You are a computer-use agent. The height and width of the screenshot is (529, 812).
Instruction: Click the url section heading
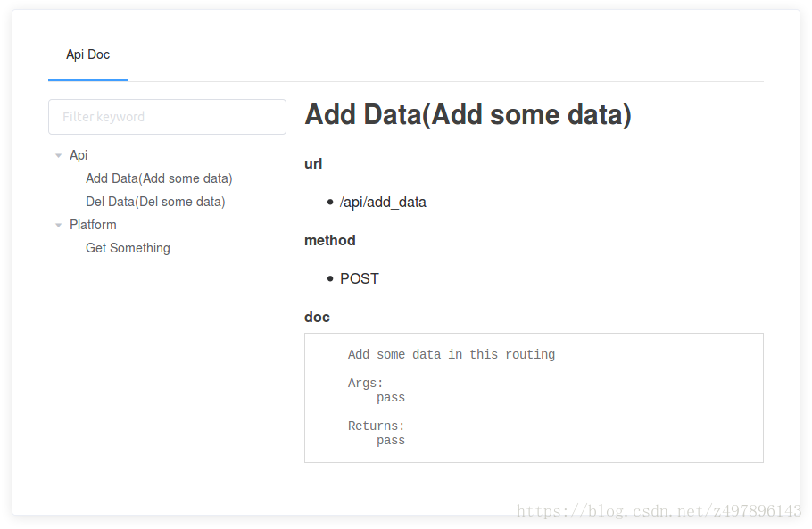[x=313, y=163]
